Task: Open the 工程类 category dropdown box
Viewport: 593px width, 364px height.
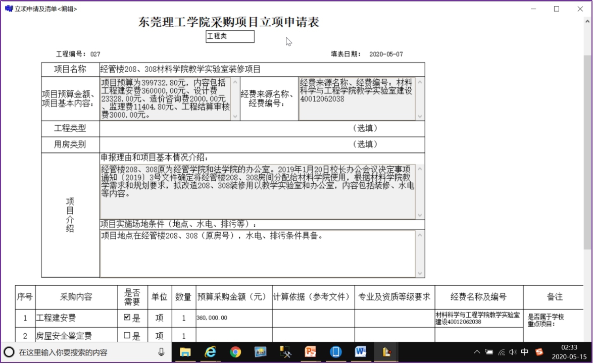Action: tap(230, 36)
